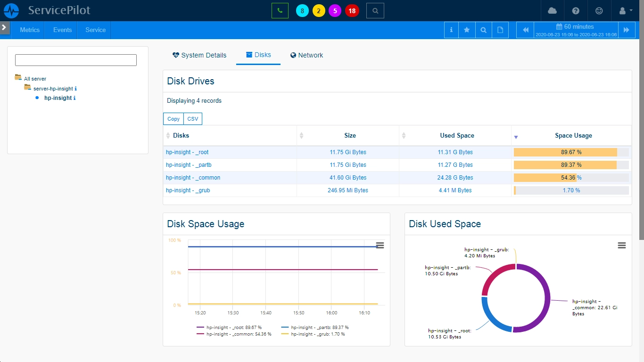
Task: Go to the next time period
Action: pyautogui.click(x=626, y=30)
